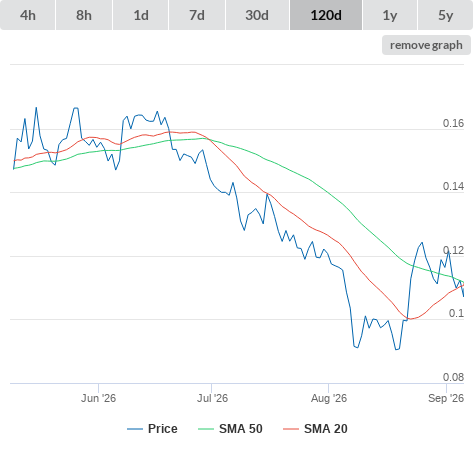Click the red SMA 20 legend swatch
474x455 pixels.
(x=291, y=429)
